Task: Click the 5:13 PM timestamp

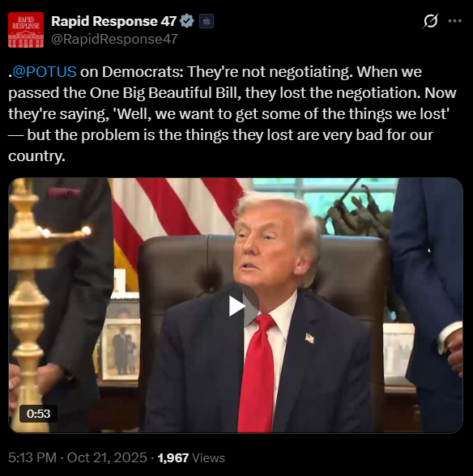Action: 32,457
